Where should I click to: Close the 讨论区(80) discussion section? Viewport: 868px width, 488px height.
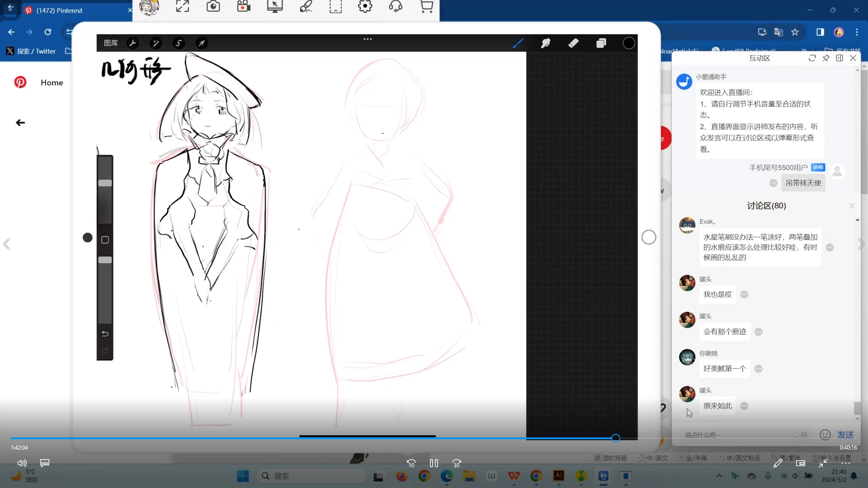coord(852,206)
